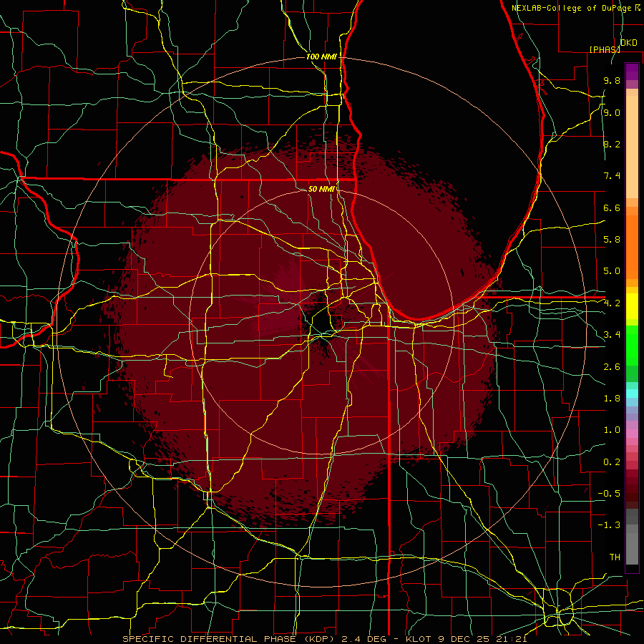Click the 6.6 value on color scale
The height and width of the screenshot is (644, 644).
pyautogui.click(x=612, y=208)
